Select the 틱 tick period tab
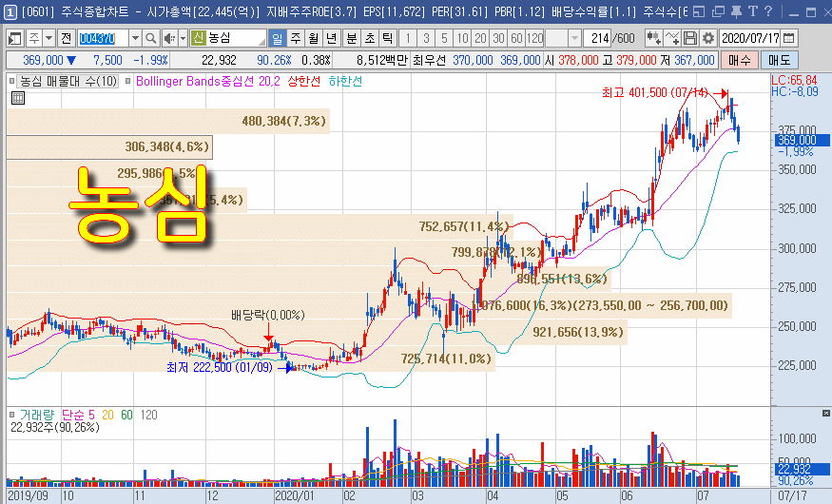 point(388,38)
